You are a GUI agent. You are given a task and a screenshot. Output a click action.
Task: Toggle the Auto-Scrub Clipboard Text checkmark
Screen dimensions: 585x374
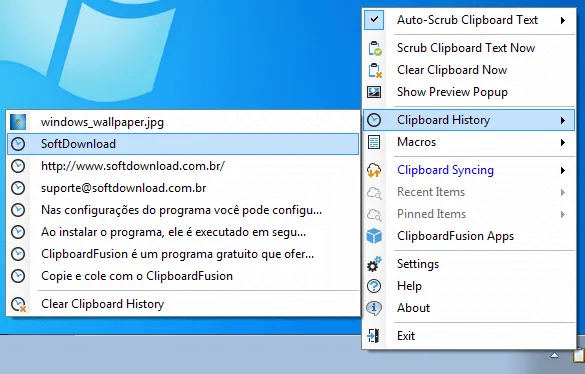(x=374, y=20)
